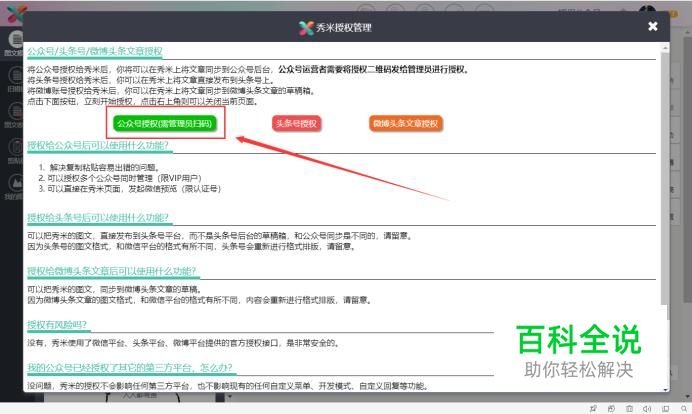Image resolution: width=692 pixels, height=414 pixels.
Task: Click list item 解决复制粘贴容易出错的问题
Action: [104, 167]
